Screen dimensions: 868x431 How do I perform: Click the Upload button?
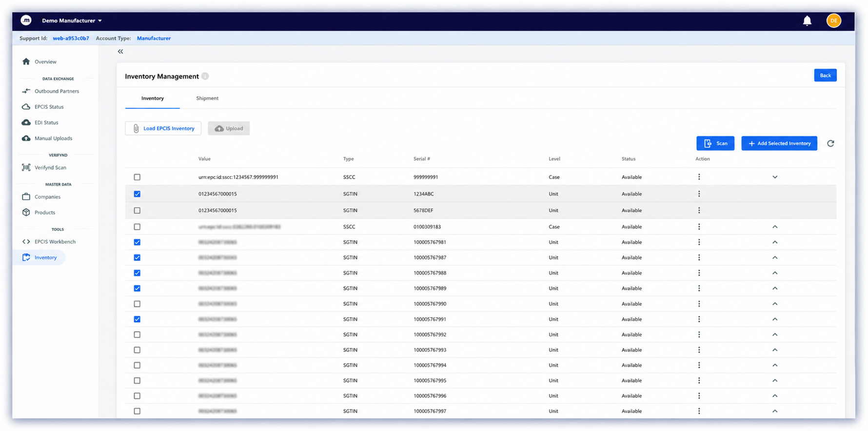coord(229,128)
